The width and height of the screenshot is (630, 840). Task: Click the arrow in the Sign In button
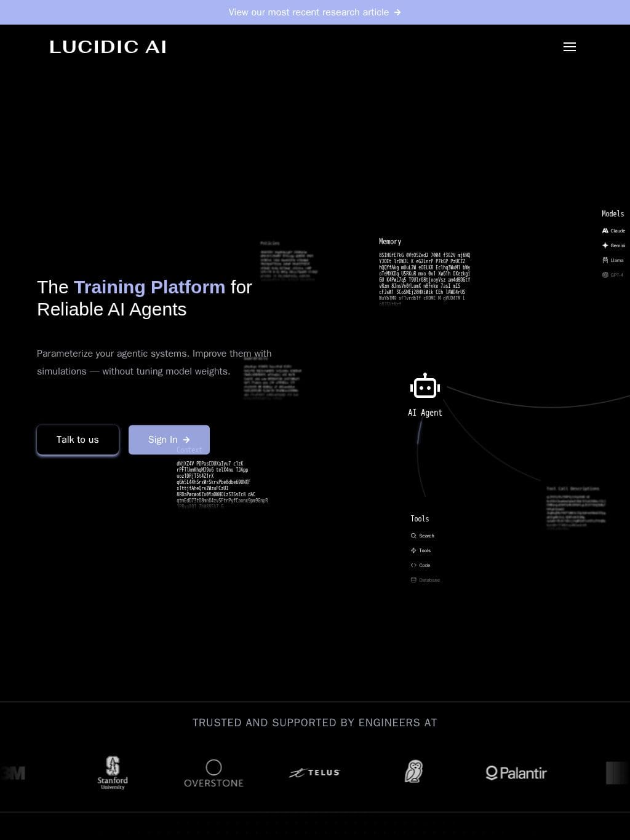[186, 440]
